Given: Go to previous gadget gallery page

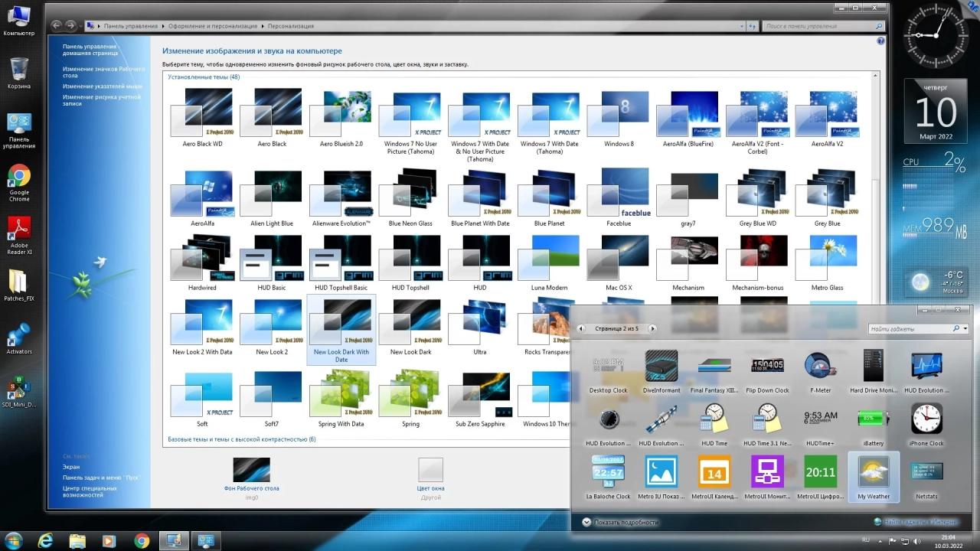Looking at the screenshot, I should point(581,328).
